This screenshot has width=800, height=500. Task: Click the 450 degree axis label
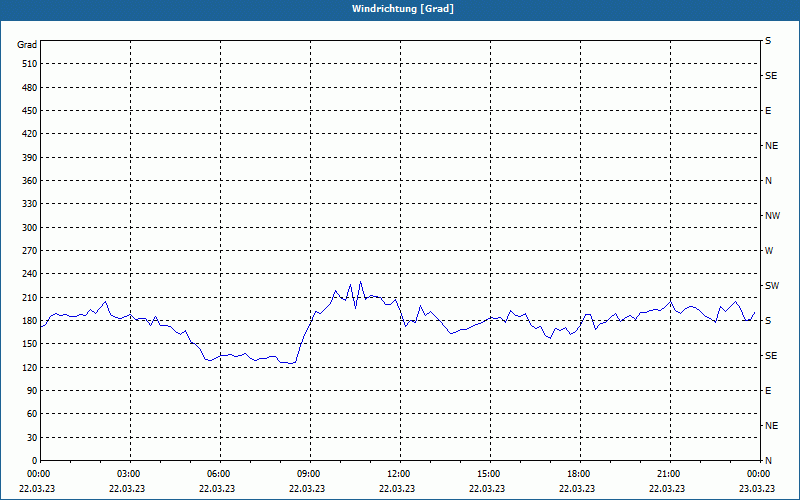coord(30,111)
